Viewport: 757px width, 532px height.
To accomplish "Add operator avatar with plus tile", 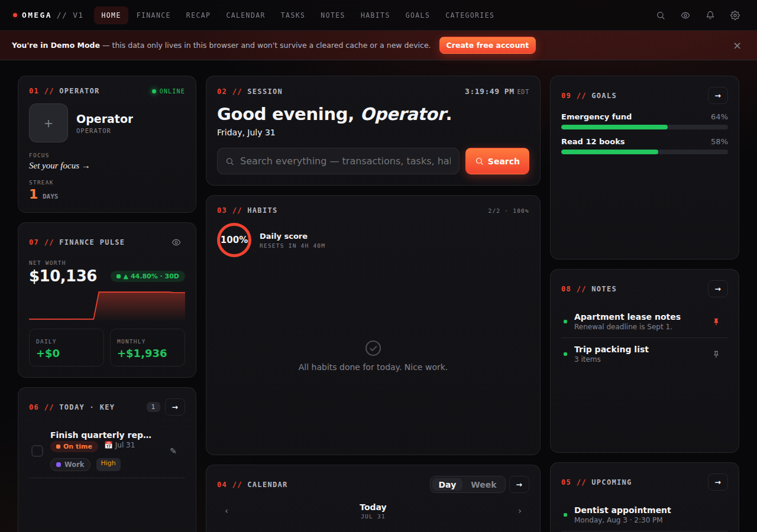I will tap(48, 123).
